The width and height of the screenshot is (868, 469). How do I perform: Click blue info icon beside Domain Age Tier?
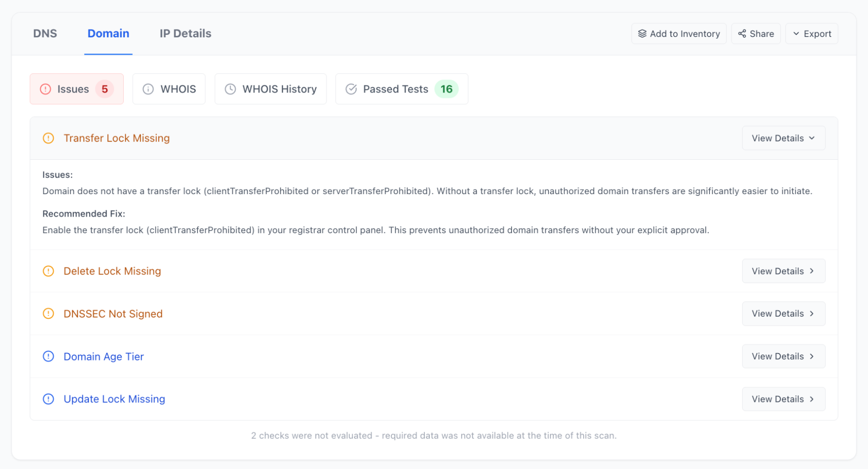(48, 356)
